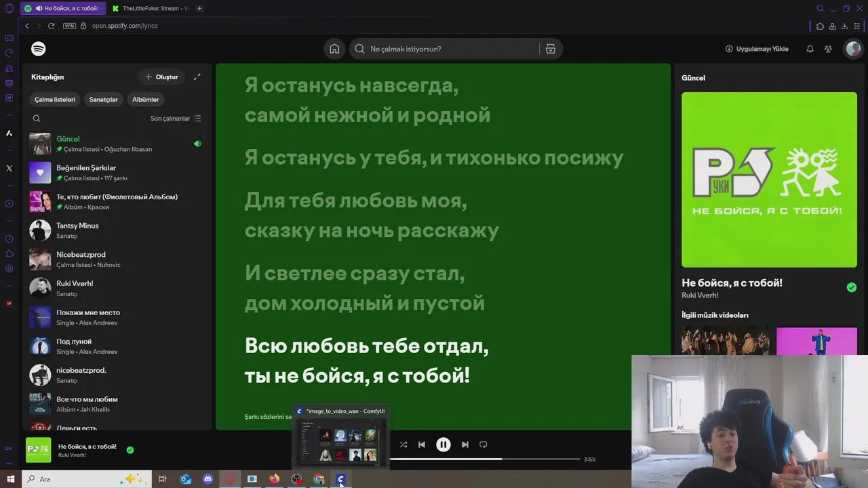
Task: Toggle saved checkmark in right panel
Action: (x=852, y=287)
